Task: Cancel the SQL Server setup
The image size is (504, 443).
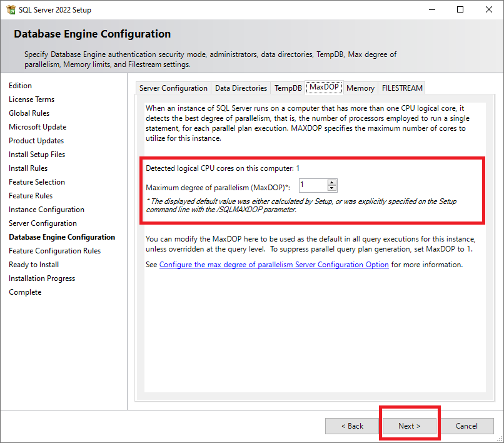Action: tap(466, 426)
